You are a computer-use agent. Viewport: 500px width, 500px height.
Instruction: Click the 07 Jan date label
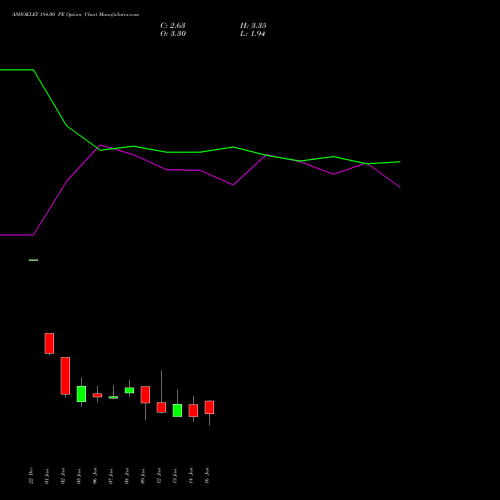[111, 476]
